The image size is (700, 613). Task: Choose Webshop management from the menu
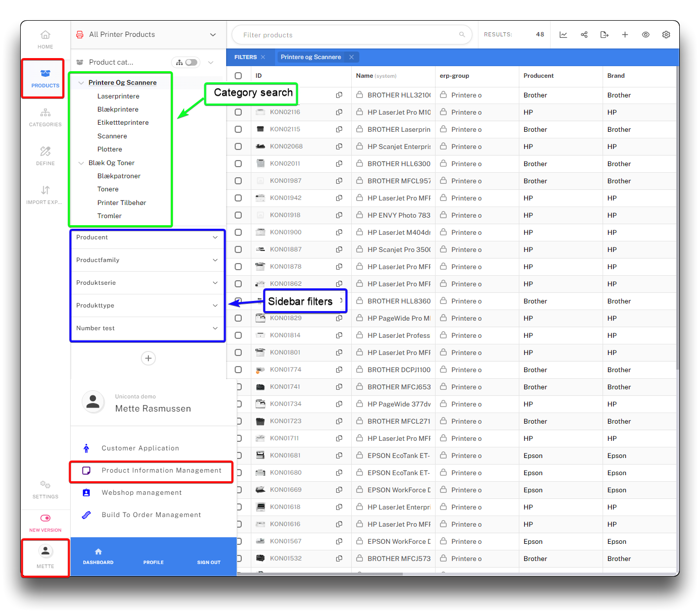pyautogui.click(x=141, y=493)
